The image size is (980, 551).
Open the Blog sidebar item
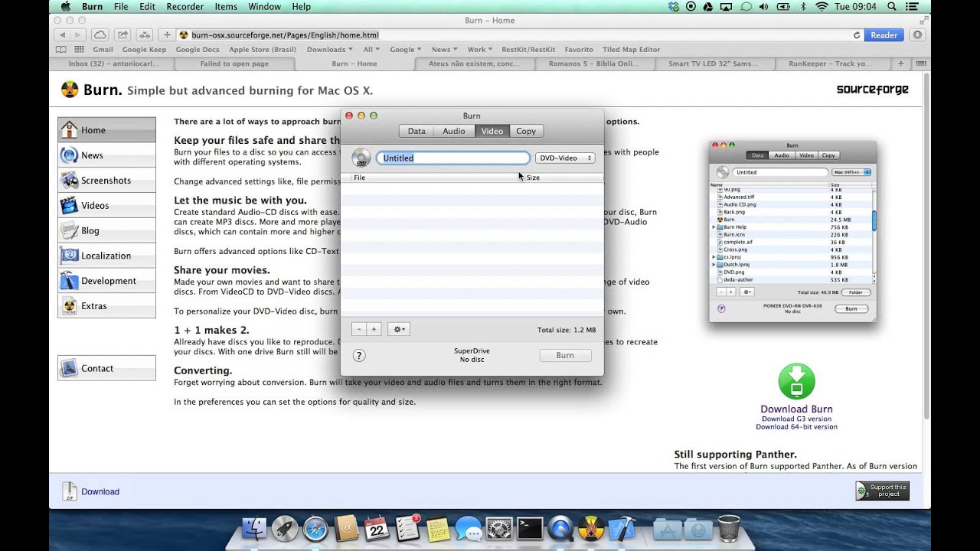pyautogui.click(x=106, y=230)
